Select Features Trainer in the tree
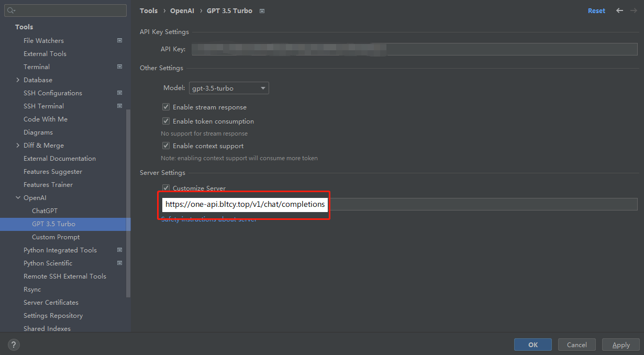 tap(48, 184)
